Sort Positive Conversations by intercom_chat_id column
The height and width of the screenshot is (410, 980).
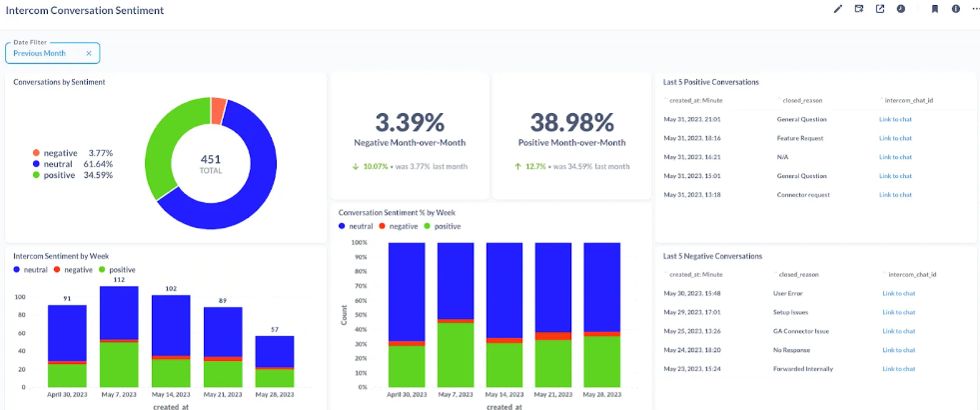[x=908, y=100]
